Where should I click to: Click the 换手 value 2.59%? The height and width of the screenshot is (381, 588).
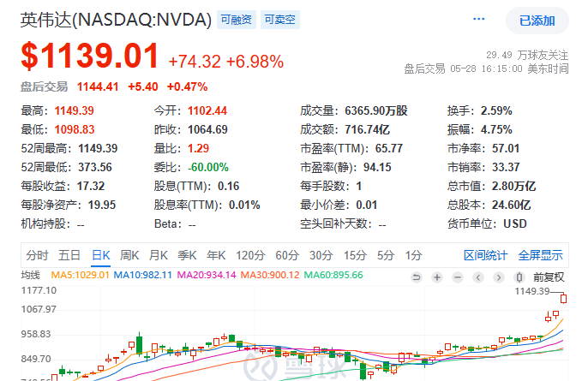(496, 111)
